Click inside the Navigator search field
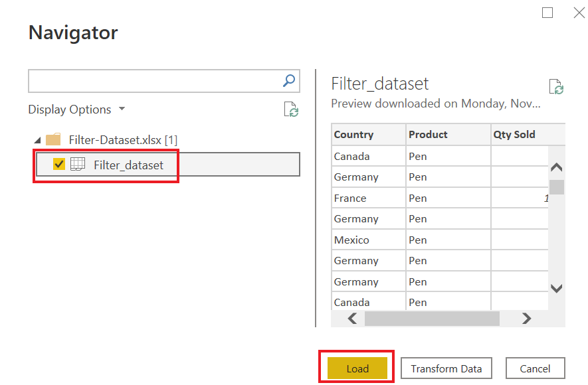 154,81
